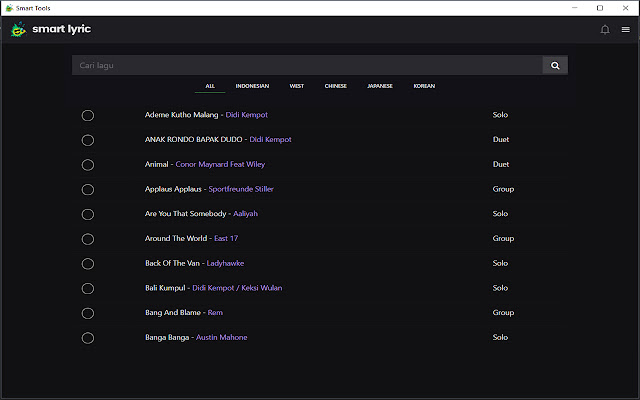The height and width of the screenshot is (400, 640).
Task: Close the Smart Tools window
Action: tap(625, 8)
